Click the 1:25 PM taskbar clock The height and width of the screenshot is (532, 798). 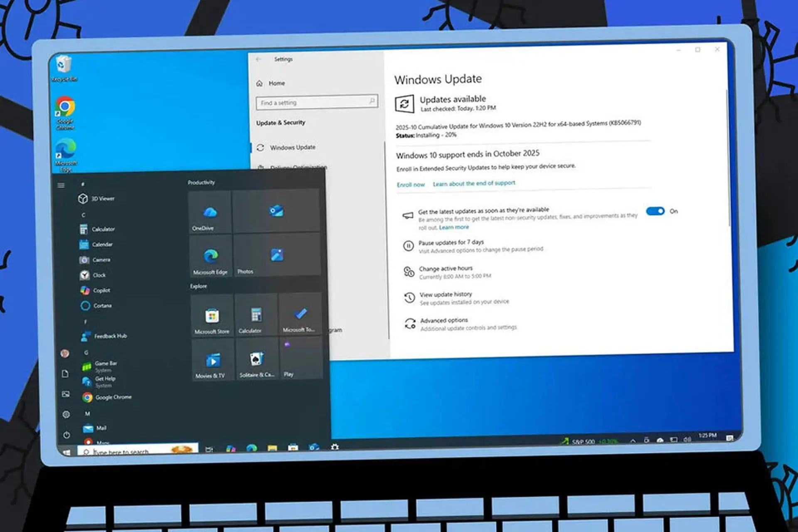click(707, 436)
